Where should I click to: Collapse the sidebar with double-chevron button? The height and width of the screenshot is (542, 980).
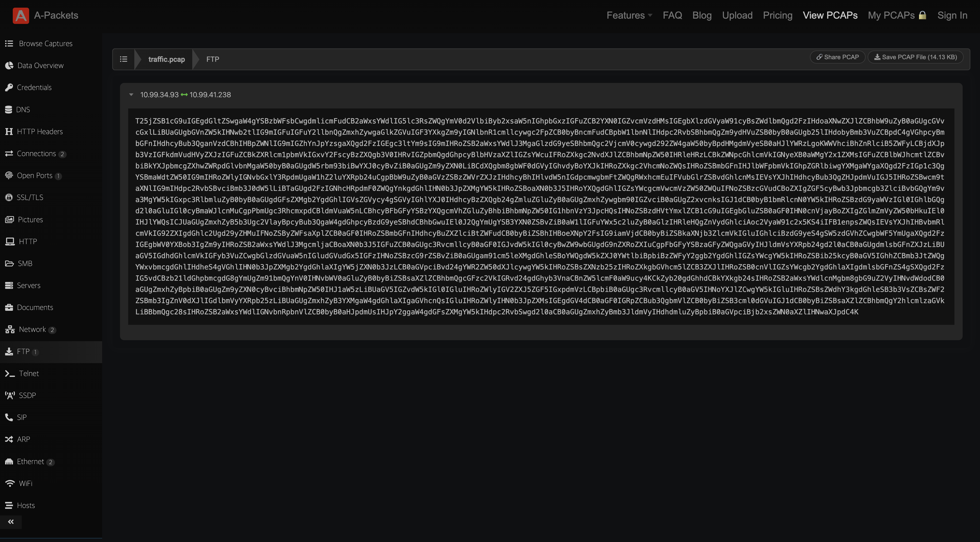pos(11,522)
